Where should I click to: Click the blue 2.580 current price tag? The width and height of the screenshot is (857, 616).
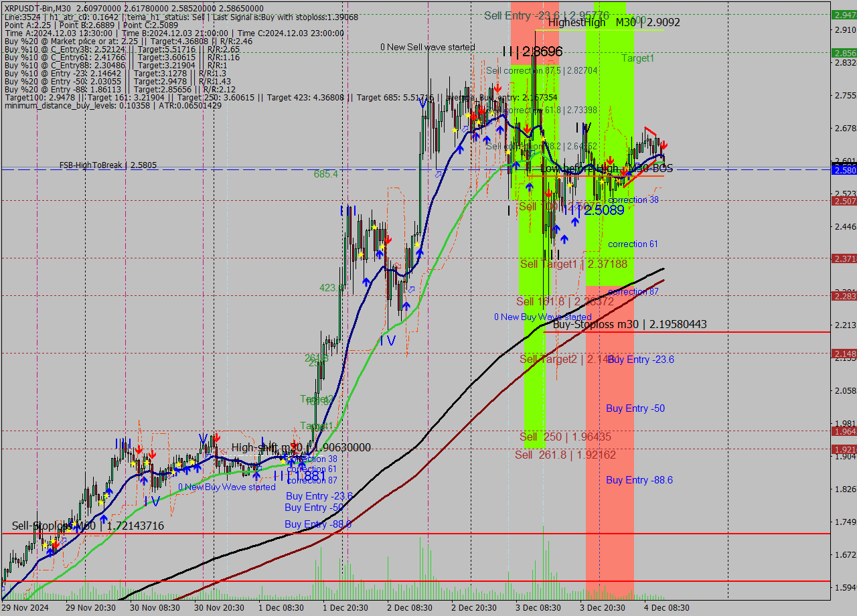pyautogui.click(x=844, y=170)
